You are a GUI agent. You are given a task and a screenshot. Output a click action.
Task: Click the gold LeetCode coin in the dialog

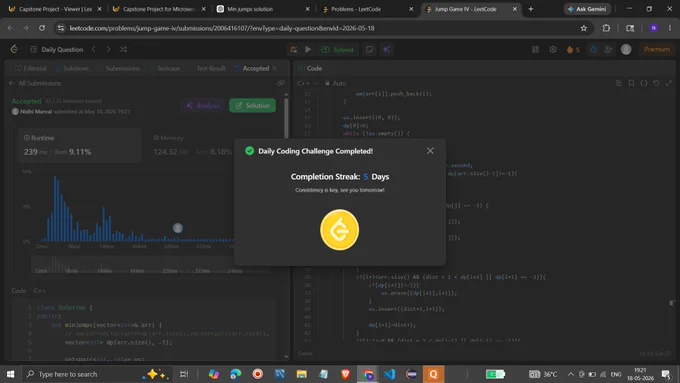point(340,230)
